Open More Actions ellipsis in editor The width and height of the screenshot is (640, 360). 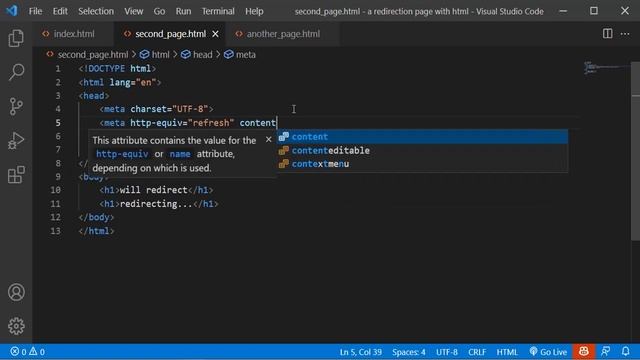[x=625, y=34]
